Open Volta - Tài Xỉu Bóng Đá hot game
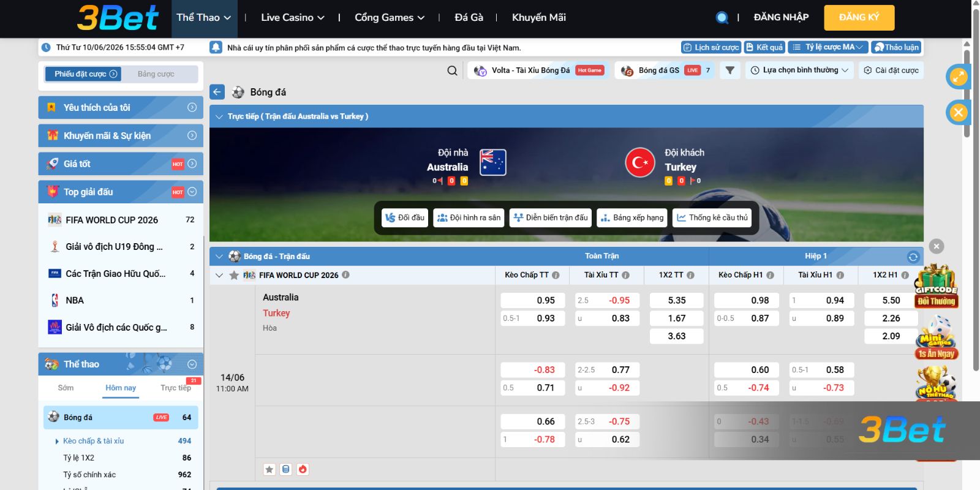This screenshot has height=490, width=980. point(539,70)
